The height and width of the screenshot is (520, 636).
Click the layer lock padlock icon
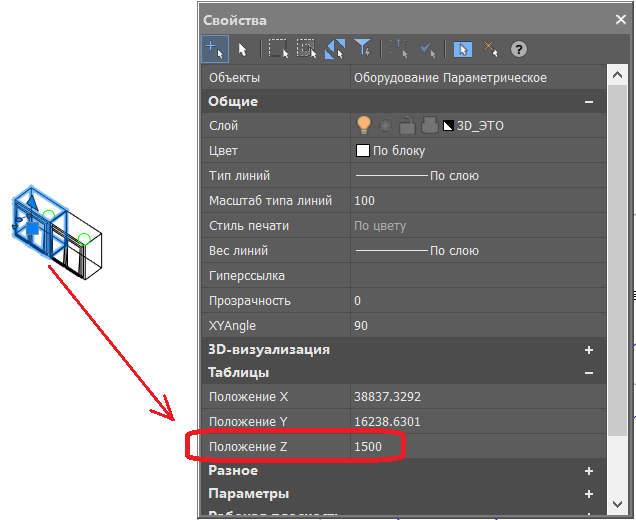click(407, 125)
